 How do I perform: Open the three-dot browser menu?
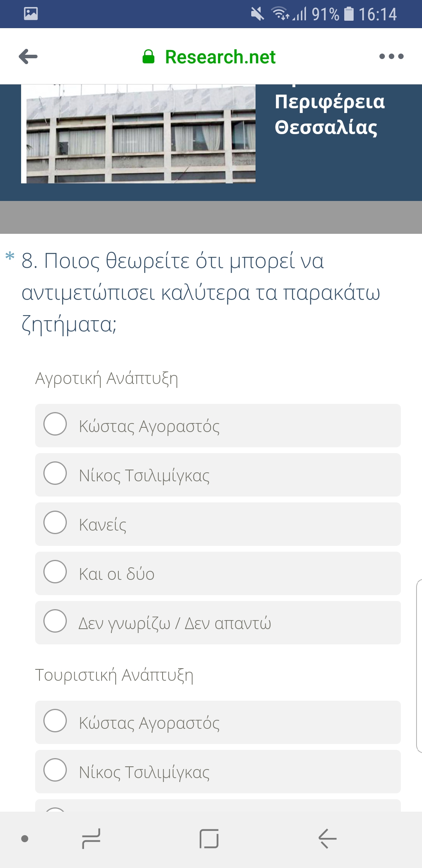[391, 57]
